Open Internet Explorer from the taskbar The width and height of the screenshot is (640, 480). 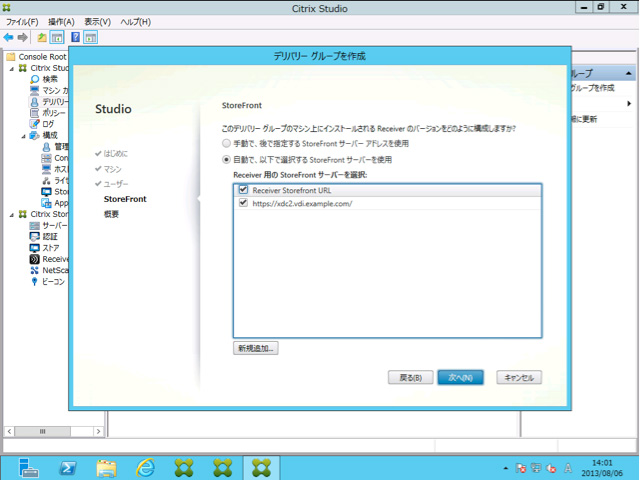click(x=145, y=468)
